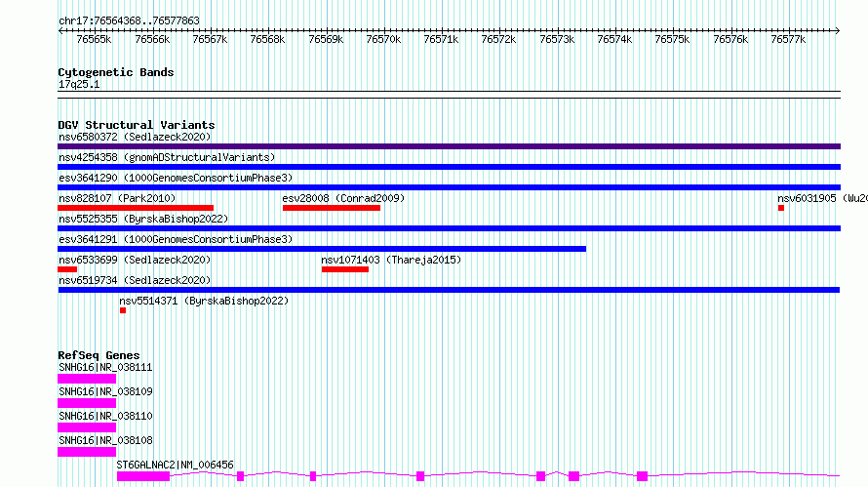Click the nsv1071403 (Thareja2015) label

pyautogui.click(x=391, y=260)
